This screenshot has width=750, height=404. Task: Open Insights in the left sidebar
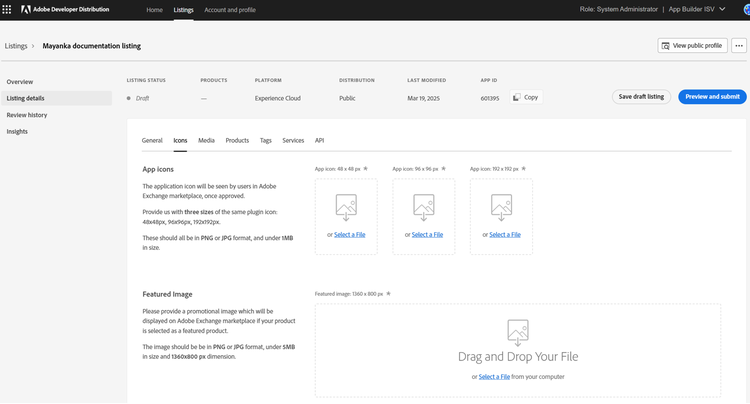click(x=17, y=131)
